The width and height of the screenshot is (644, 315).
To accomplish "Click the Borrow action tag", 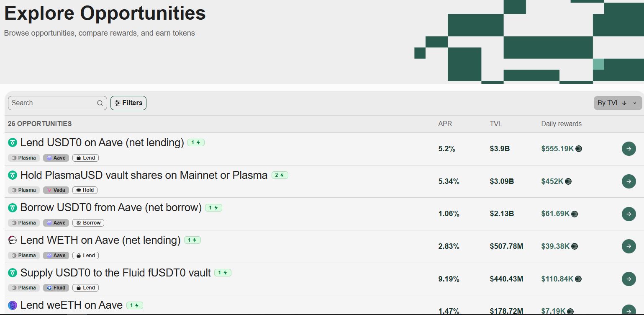I will pos(88,223).
